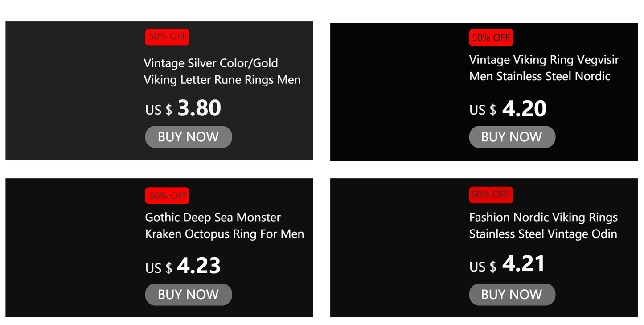Viewport: 644px width, 325px height.
Task: Select the 50% OFF badge on Odin rings card
Action: 491,195
